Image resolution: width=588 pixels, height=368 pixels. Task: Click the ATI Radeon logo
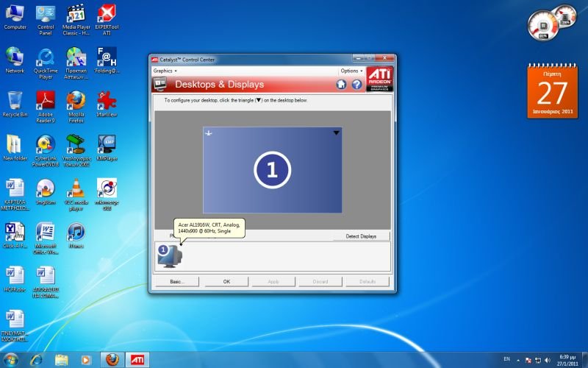click(379, 79)
